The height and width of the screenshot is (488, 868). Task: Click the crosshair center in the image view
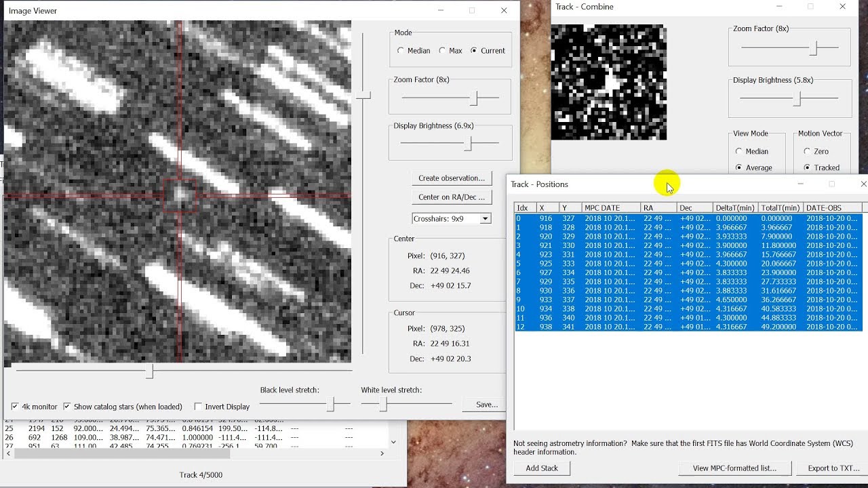point(180,195)
